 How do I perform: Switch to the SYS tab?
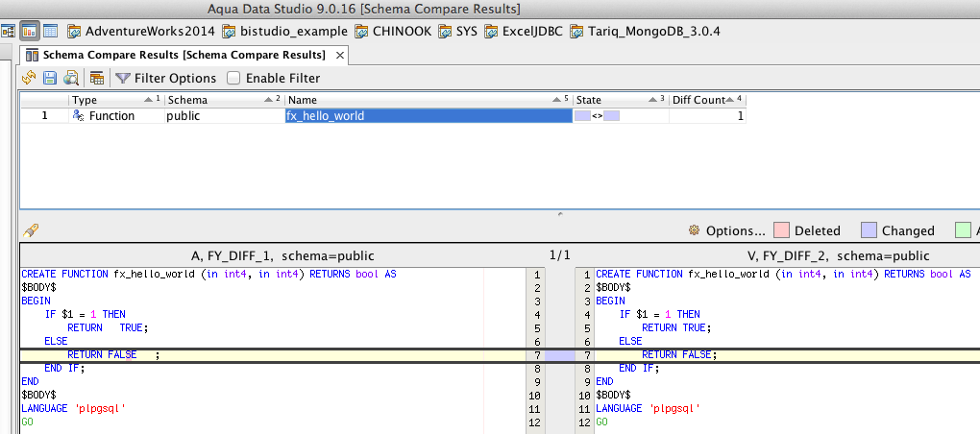(x=458, y=31)
